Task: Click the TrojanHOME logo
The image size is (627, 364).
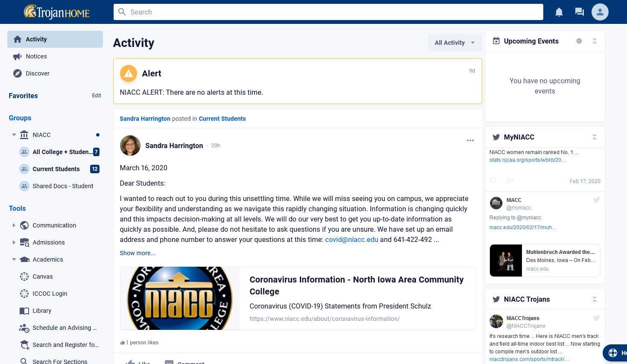Action: pos(57,12)
